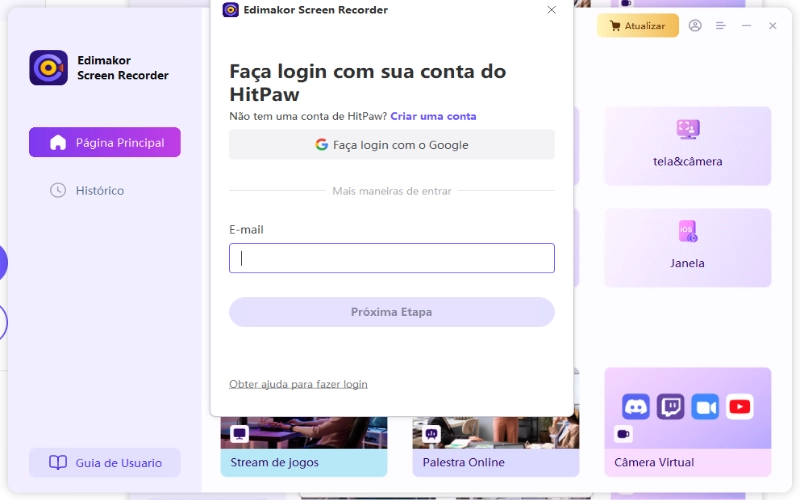Click the Zoom camera icon
This screenshot has height=500, width=800.
point(705,406)
